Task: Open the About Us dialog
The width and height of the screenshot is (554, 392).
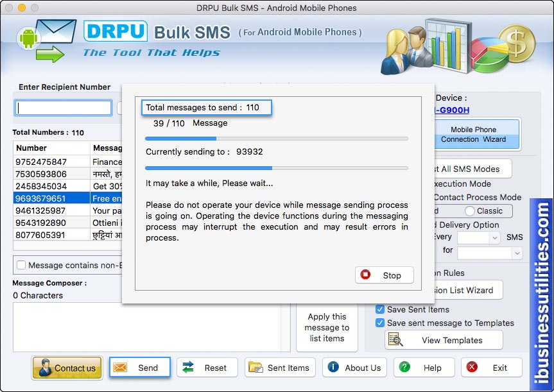Action: pos(354,367)
